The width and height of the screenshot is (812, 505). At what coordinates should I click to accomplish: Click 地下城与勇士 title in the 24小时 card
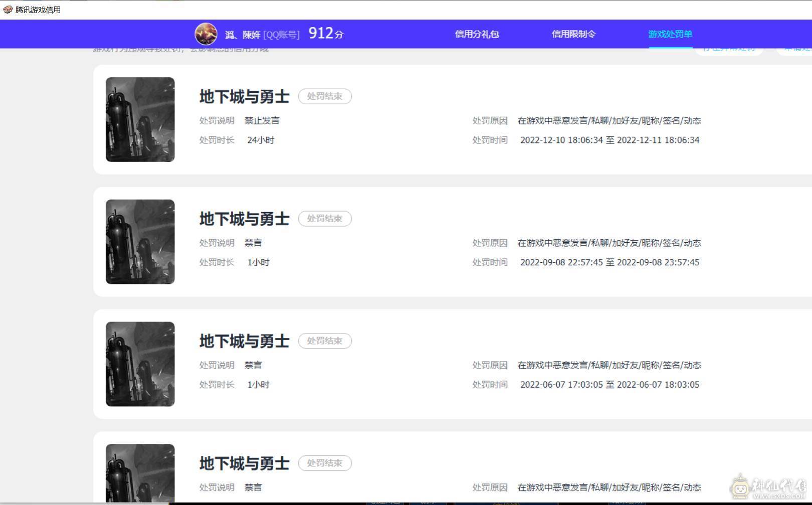coord(244,96)
